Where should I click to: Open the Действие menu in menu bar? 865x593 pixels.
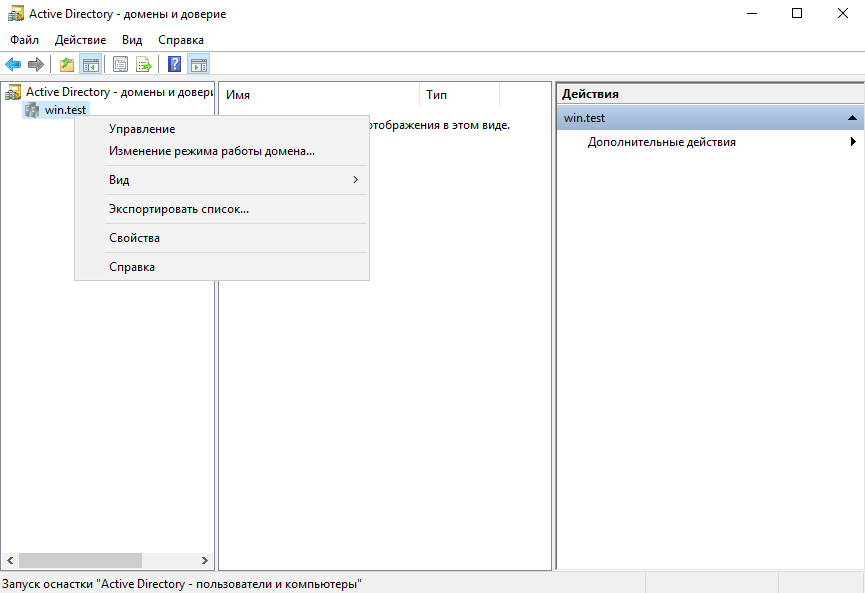tap(80, 40)
